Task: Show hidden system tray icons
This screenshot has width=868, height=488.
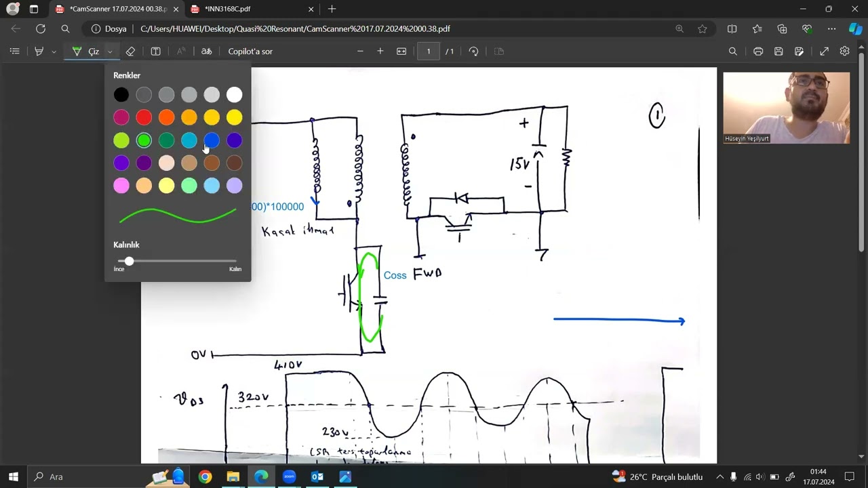Action: coord(719,476)
